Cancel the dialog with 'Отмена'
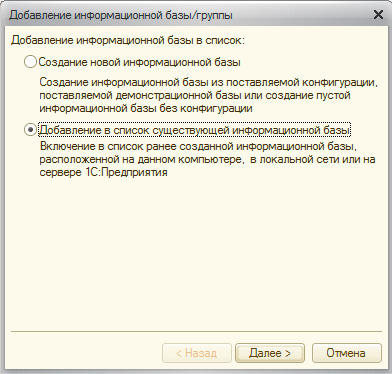 tap(346, 353)
